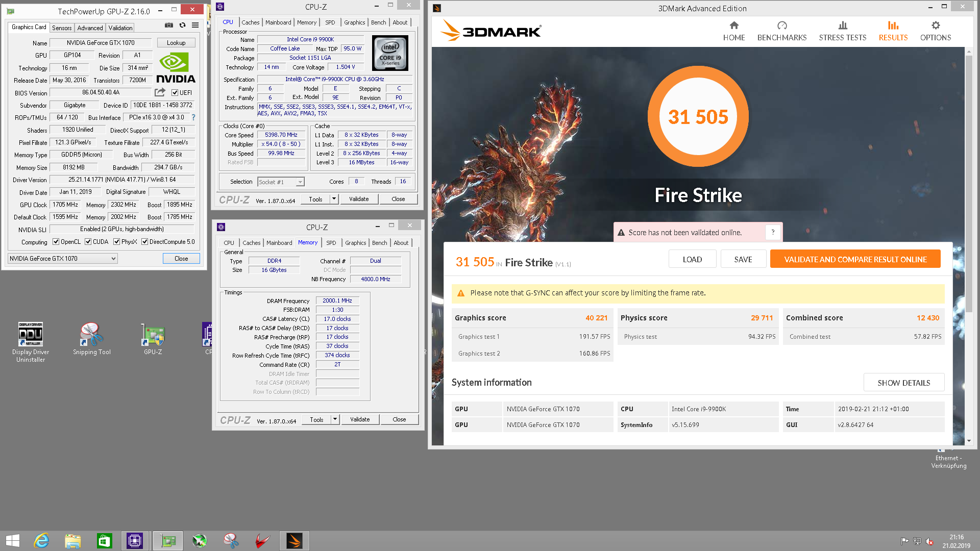Open Bench tab in top CPU-Z

[379, 22]
